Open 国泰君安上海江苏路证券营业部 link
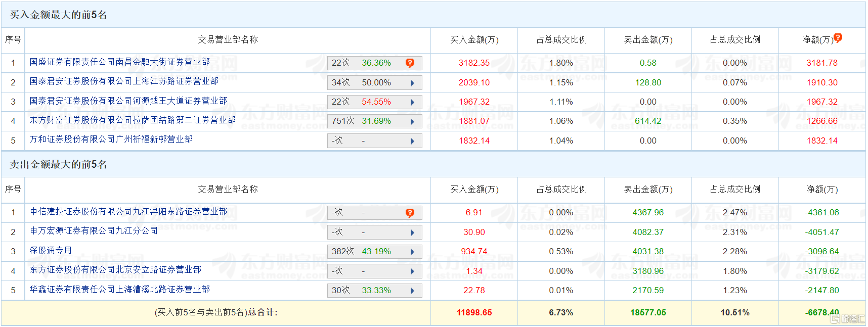868x327 pixels. tap(124, 81)
